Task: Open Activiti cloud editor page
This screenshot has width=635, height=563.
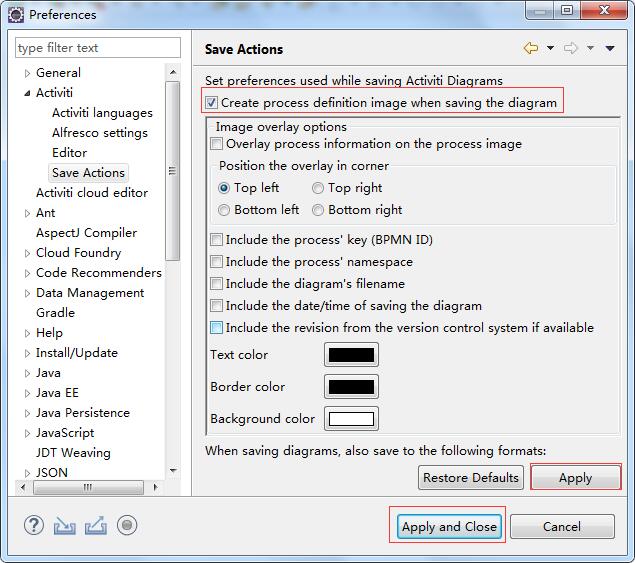Action: [92, 193]
